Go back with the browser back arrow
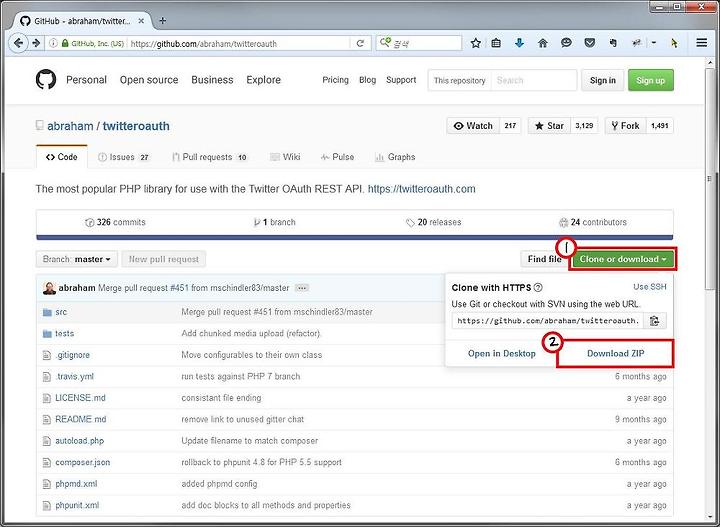 [18, 43]
